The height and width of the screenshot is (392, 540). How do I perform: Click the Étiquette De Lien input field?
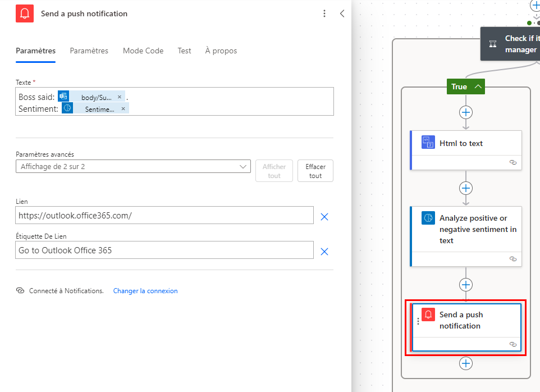coord(164,250)
